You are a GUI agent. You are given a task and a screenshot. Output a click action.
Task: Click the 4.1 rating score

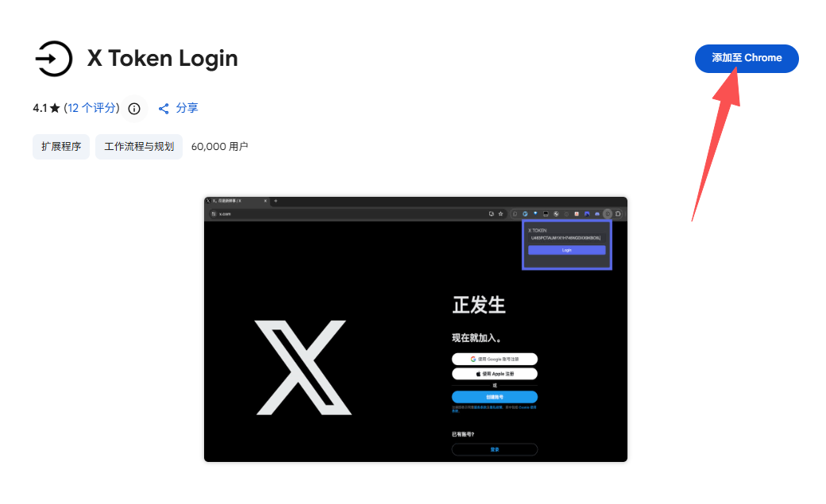(x=40, y=109)
